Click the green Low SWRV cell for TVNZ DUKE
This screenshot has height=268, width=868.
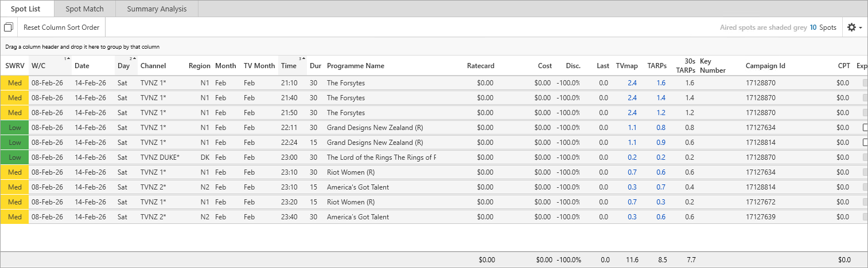(x=15, y=157)
